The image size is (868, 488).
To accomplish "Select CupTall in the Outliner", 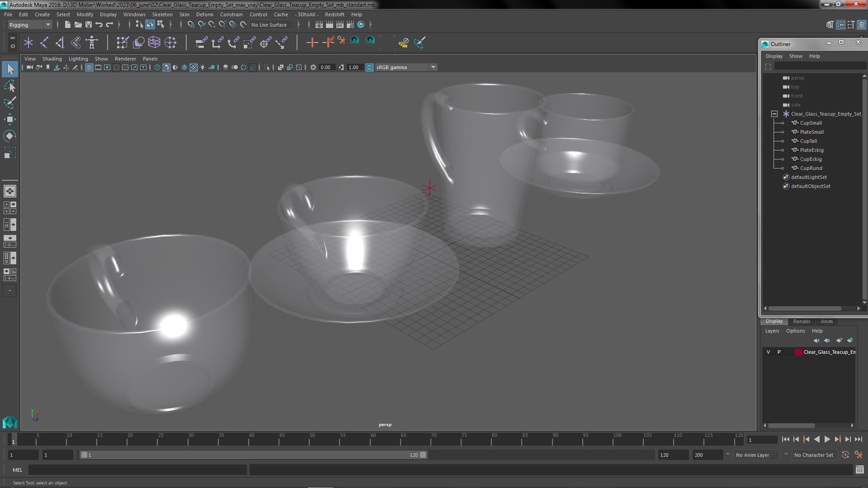I will [808, 141].
